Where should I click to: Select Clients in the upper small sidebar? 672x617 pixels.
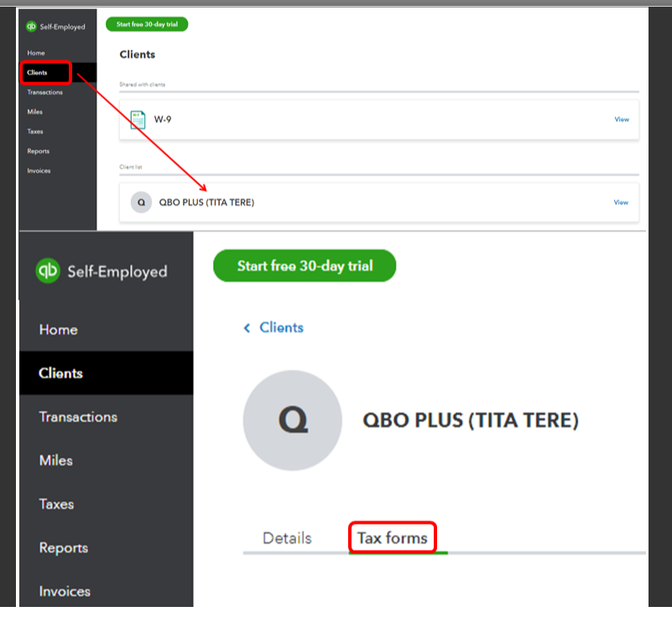(37, 72)
